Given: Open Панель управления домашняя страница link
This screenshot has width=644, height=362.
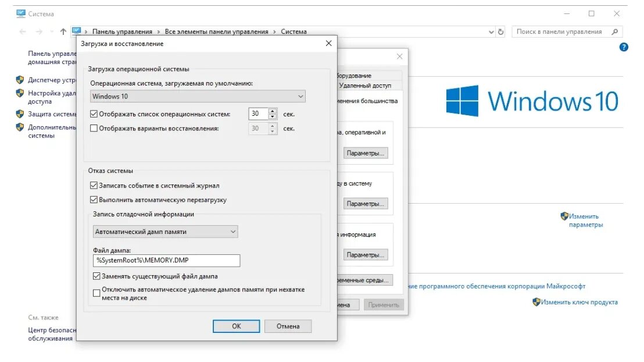Looking at the screenshot, I should coord(52,58).
